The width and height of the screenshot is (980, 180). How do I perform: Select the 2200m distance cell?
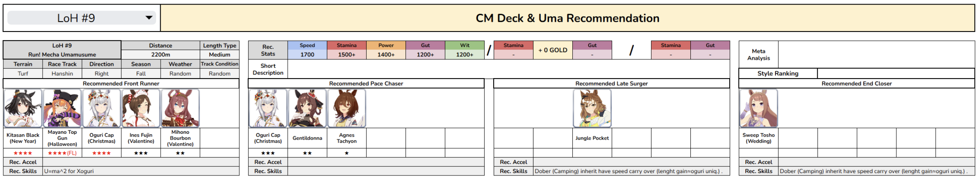(161, 54)
